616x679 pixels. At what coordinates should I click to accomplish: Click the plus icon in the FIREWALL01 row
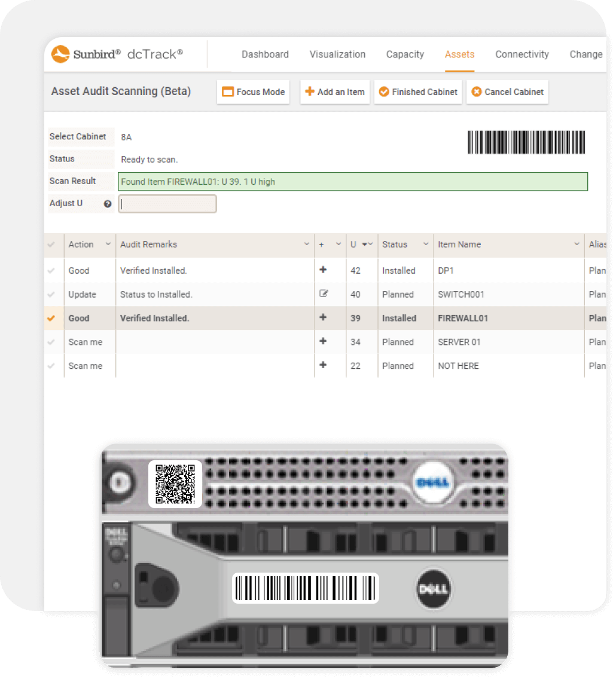(x=323, y=317)
